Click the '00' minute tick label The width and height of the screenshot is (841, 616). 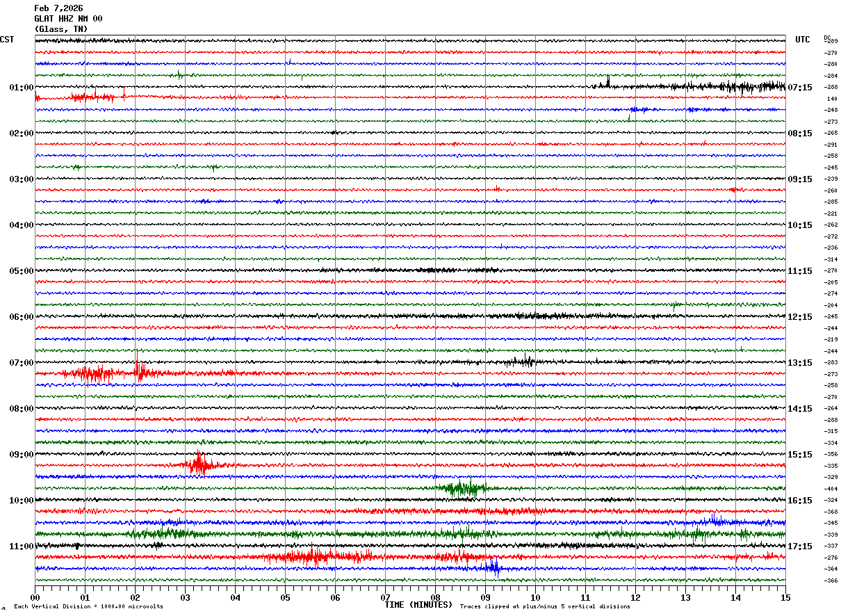coord(35,597)
